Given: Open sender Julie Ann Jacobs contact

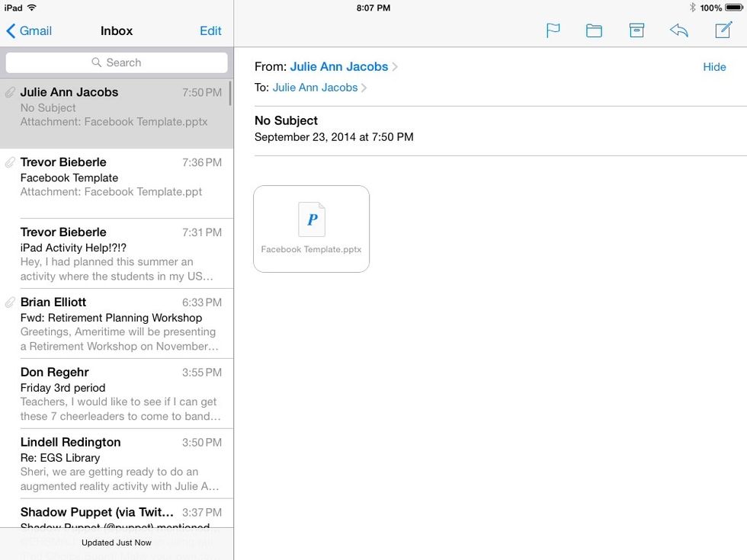Looking at the screenshot, I should [x=338, y=67].
